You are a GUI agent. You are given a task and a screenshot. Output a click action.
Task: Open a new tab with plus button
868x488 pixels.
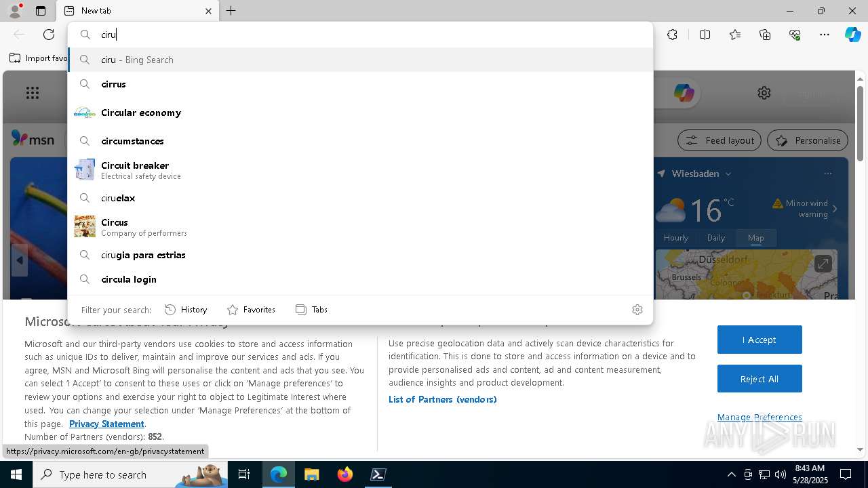(x=231, y=11)
